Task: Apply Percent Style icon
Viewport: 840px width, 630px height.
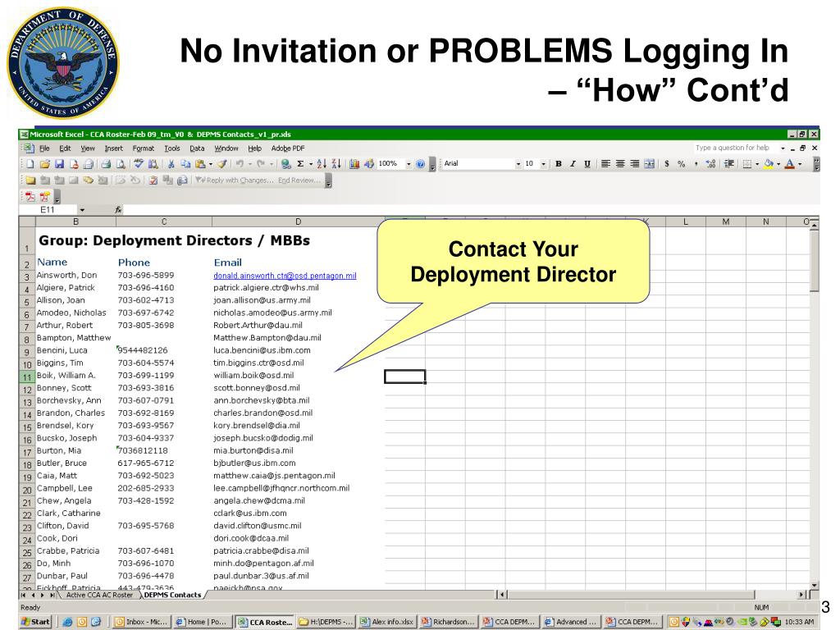Action: point(682,164)
